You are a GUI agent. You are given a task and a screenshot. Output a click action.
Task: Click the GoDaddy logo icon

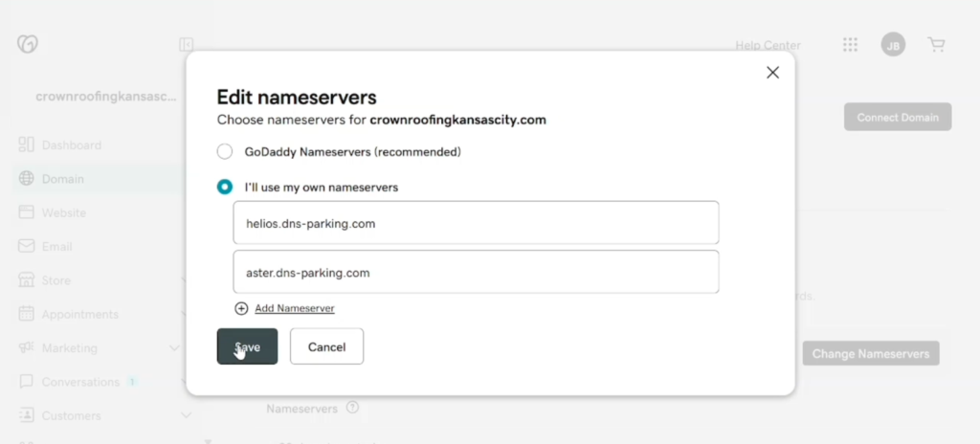pyautogui.click(x=28, y=43)
